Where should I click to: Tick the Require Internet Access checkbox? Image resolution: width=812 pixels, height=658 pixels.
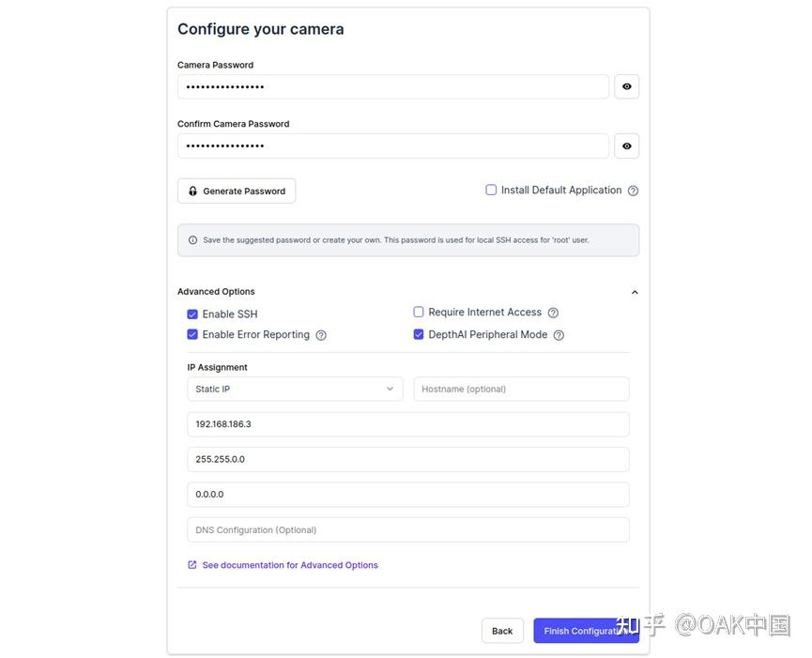419,312
